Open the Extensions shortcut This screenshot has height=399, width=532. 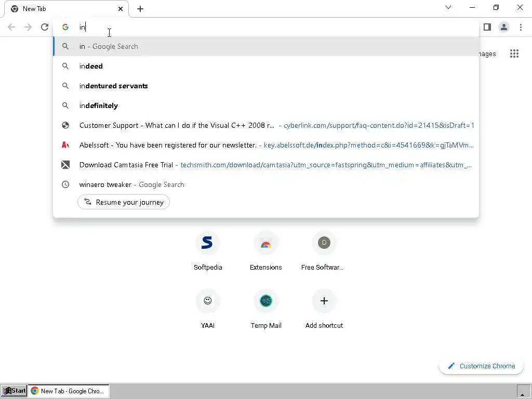coord(265,251)
